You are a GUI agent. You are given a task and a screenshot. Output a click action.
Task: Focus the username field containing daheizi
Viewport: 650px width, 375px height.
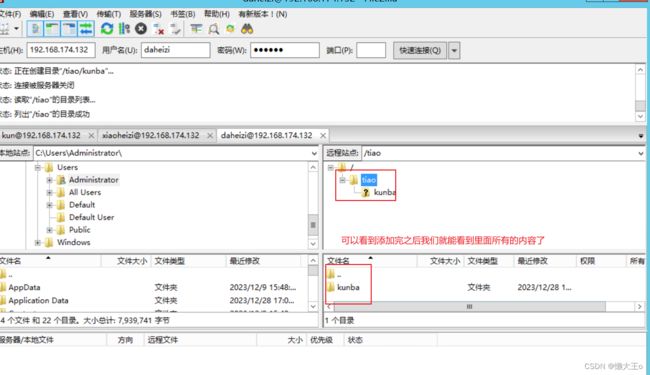[175, 50]
